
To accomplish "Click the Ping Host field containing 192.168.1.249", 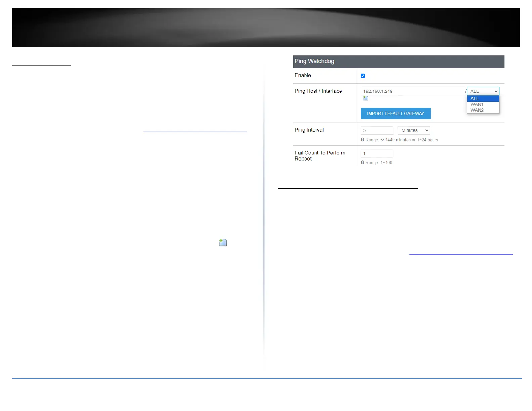I will pyautogui.click(x=413, y=91).
